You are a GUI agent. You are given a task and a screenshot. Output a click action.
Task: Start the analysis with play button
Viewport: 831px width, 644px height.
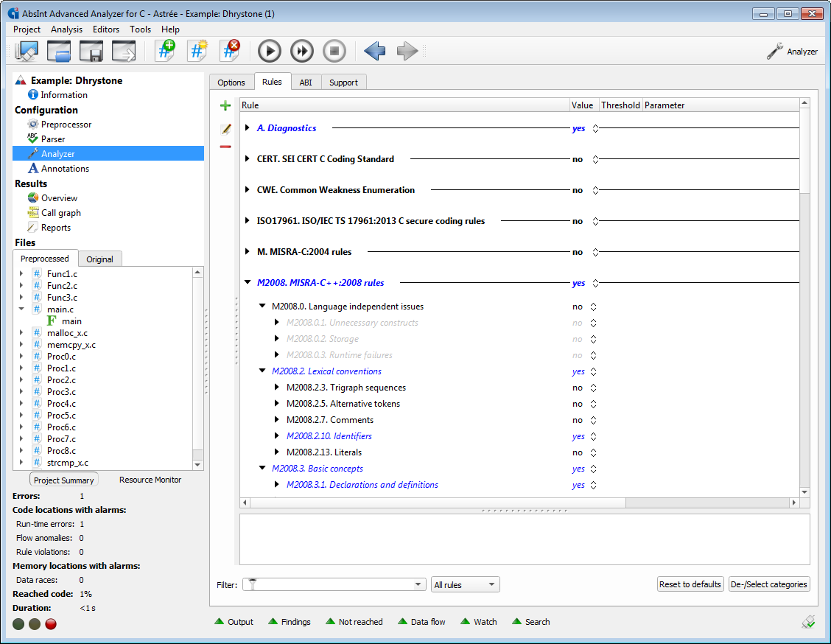point(270,52)
